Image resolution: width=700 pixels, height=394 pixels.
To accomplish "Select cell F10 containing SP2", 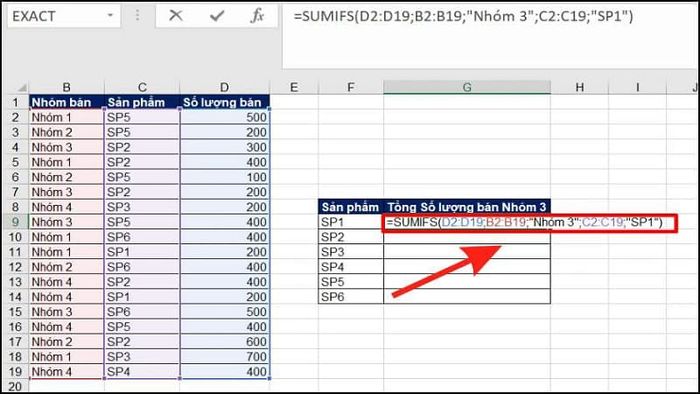I will click(351, 237).
